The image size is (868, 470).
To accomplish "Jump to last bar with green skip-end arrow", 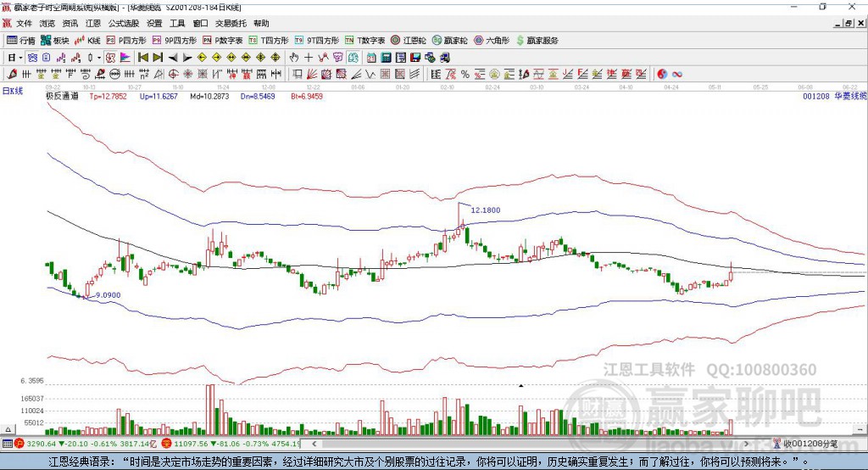I will coord(158,58).
